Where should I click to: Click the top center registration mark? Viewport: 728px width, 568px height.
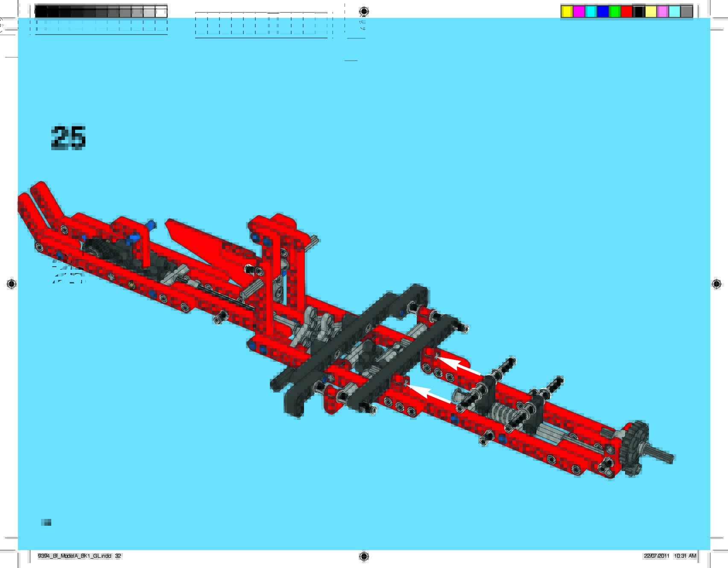point(363,11)
